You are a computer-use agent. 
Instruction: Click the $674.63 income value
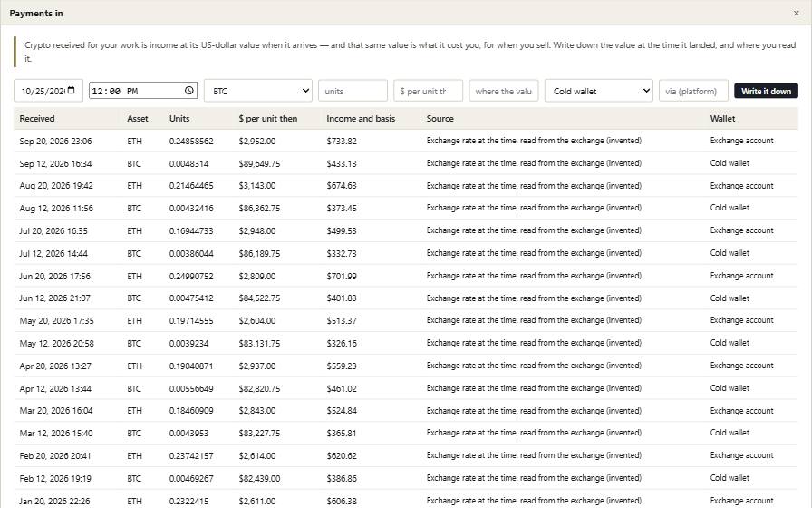point(342,186)
